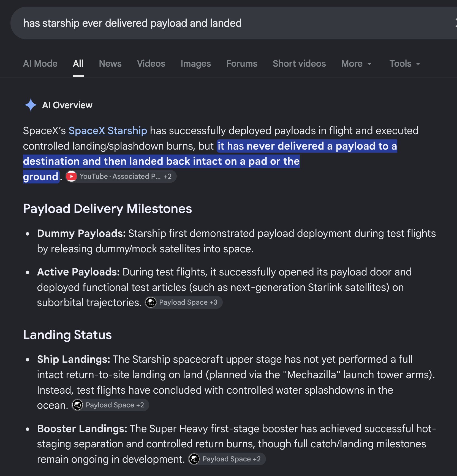Open the Videos results tab
The image size is (457, 476).
[x=151, y=64]
